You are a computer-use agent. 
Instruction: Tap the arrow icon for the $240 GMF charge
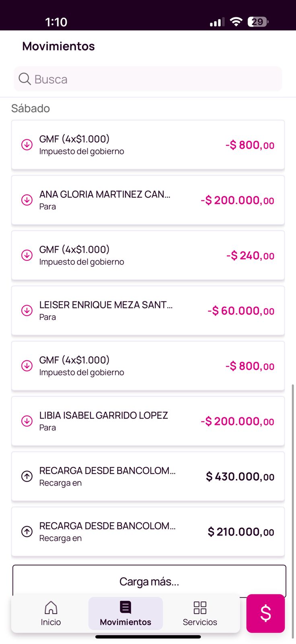pos(27,255)
